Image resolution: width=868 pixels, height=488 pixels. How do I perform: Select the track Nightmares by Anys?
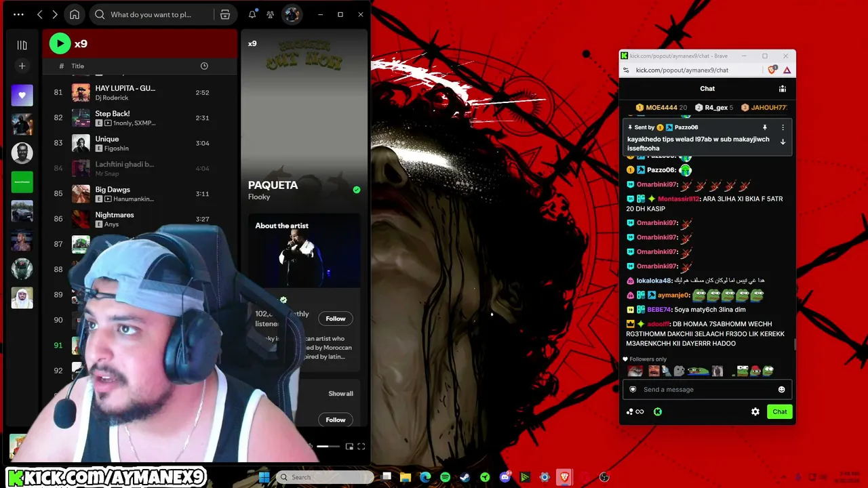click(x=140, y=219)
